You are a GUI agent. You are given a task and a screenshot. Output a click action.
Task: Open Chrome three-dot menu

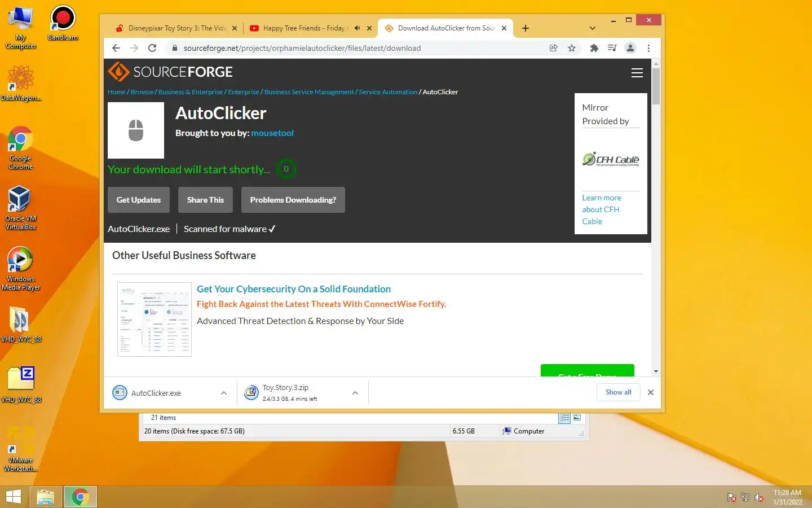[x=648, y=48]
